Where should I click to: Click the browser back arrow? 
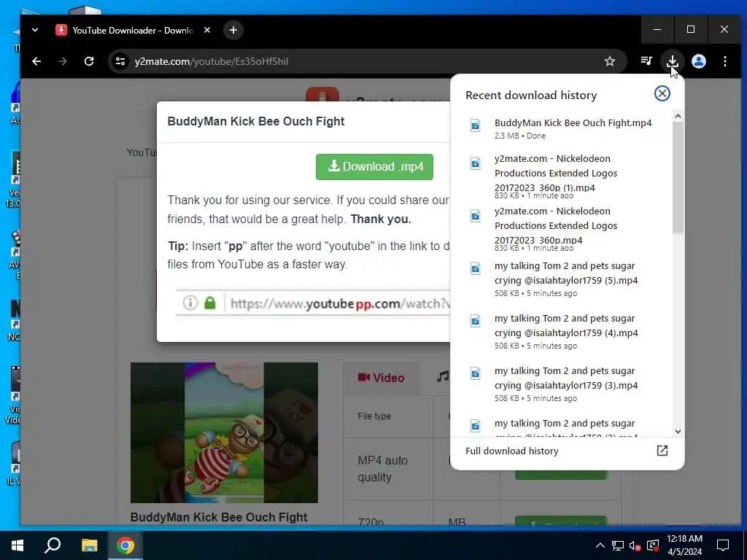[36, 61]
